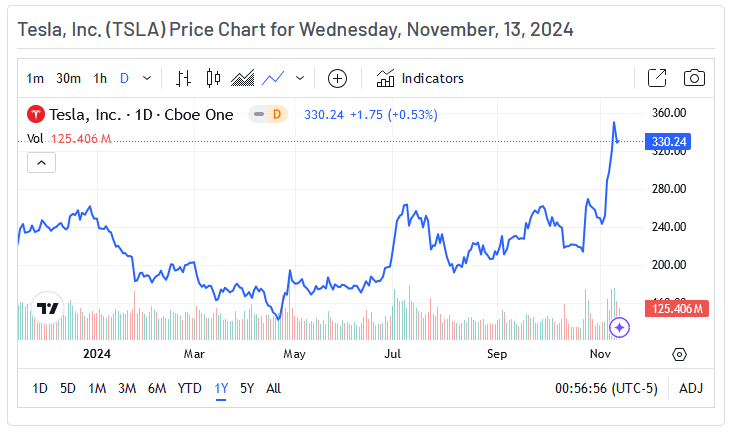Viewport: 732px width, 434px height.
Task: Set interval to 30m
Action: coord(68,78)
